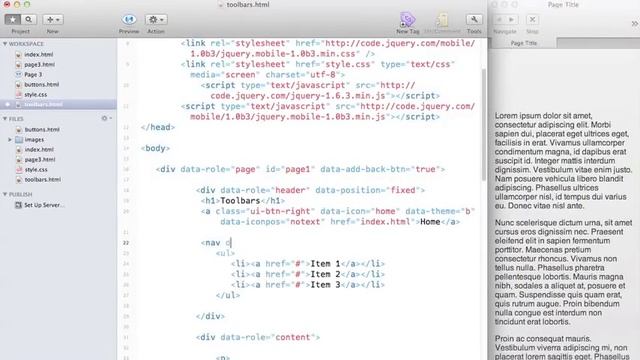Click the Stop X button in preview window
The height and width of the screenshot is (360, 640).
click(532, 19)
